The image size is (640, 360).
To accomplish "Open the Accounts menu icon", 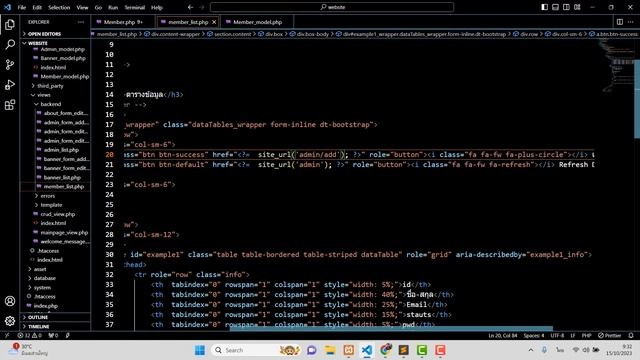I will pyautogui.click(x=10, y=301).
